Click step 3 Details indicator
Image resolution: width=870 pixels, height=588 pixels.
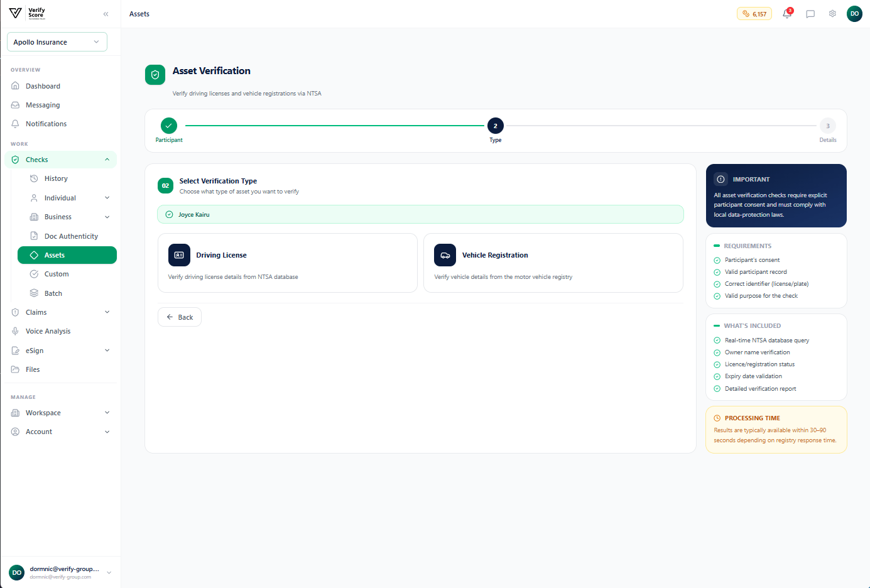tap(828, 126)
